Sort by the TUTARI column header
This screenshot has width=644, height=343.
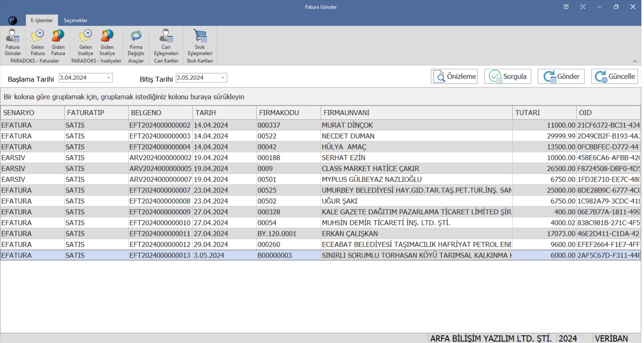pyautogui.click(x=544, y=113)
